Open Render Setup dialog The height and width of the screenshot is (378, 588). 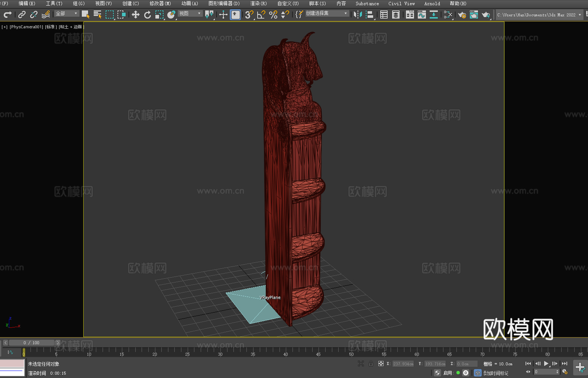(462, 14)
